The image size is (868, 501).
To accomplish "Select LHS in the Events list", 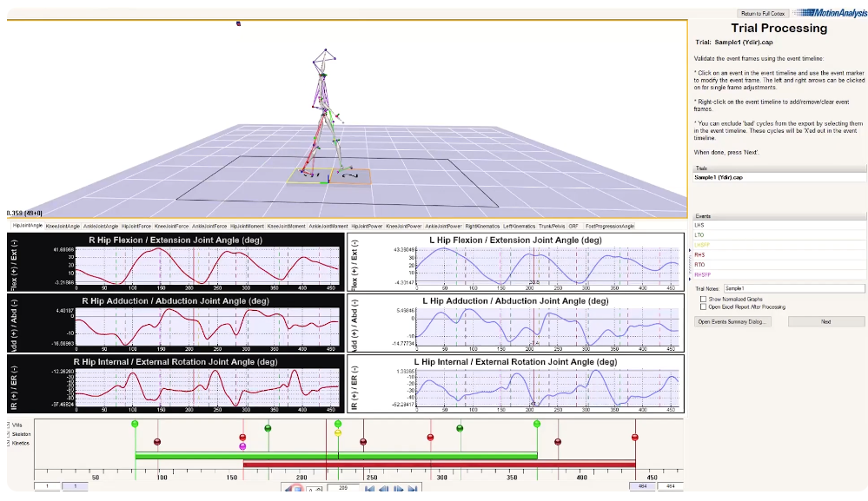I will pyautogui.click(x=700, y=224).
